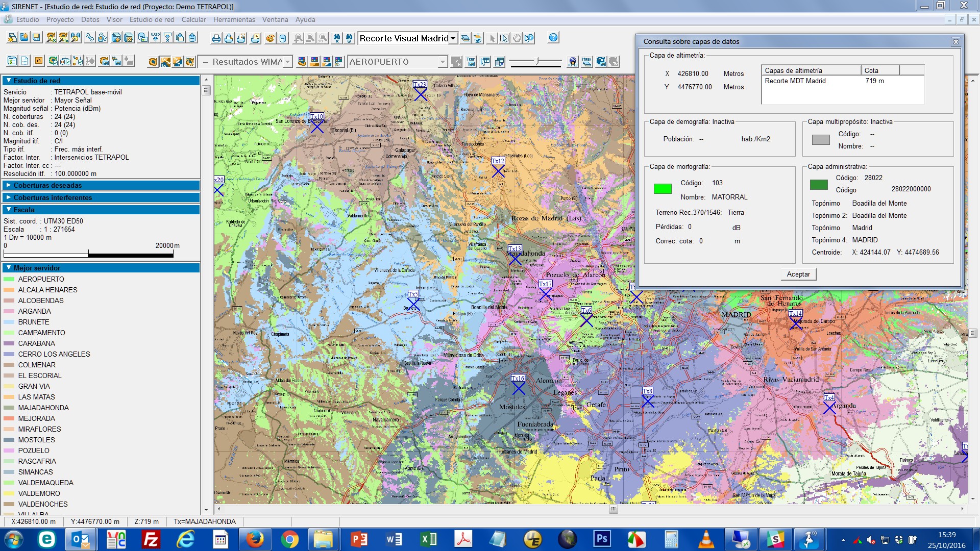Open the Recorte Visual Madrid dropdown

[407, 38]
